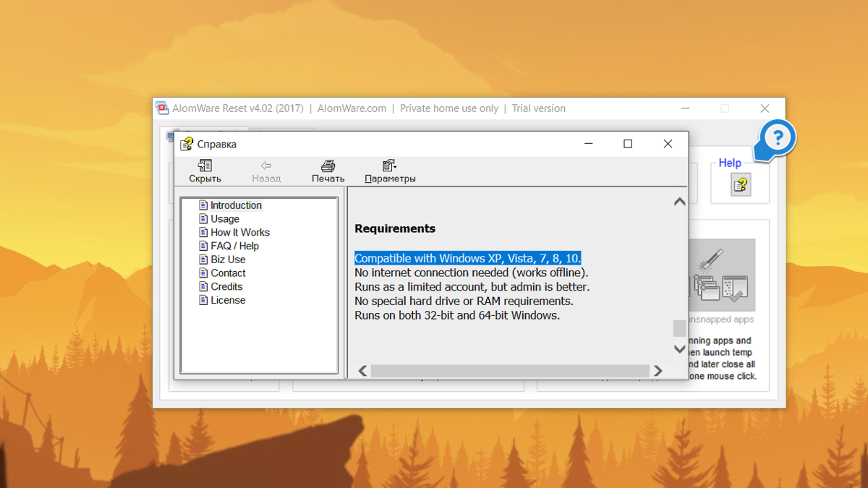Click the page icon beside License

click(203, 300)
